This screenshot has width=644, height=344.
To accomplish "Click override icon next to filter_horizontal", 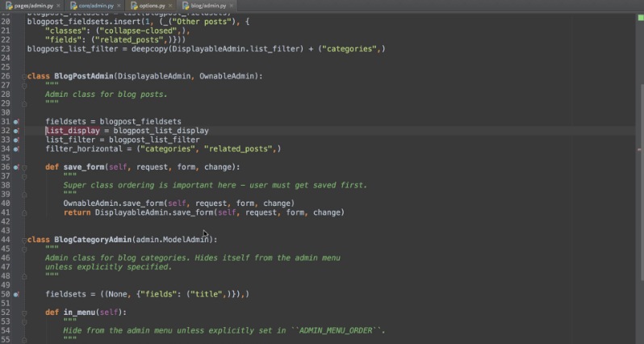I will coord(15,149).
